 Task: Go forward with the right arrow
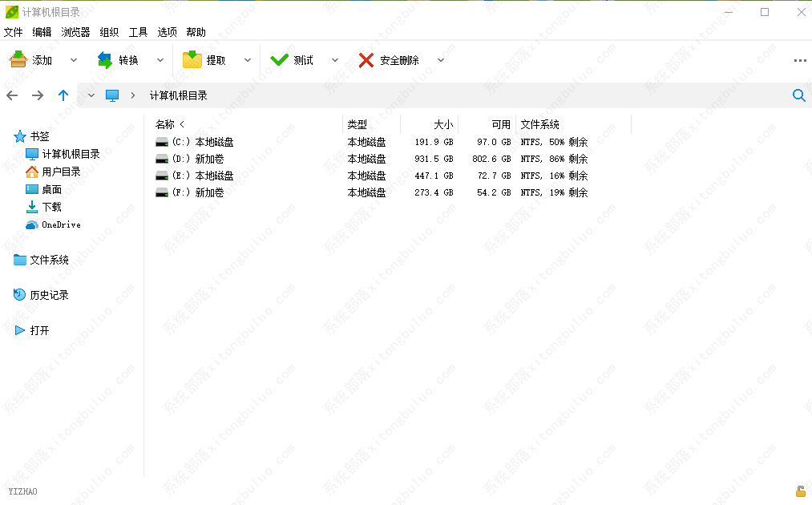[x=38, y=95]
